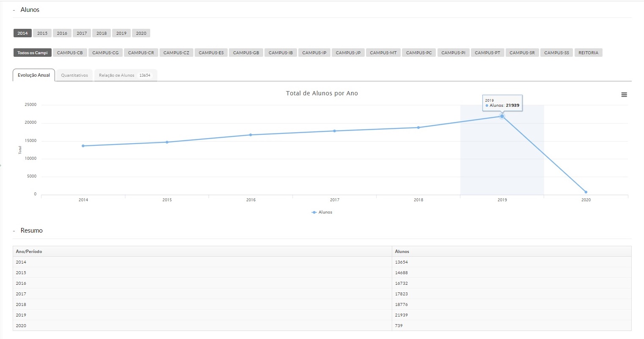Select the 2014 year filter

(22, 33)
